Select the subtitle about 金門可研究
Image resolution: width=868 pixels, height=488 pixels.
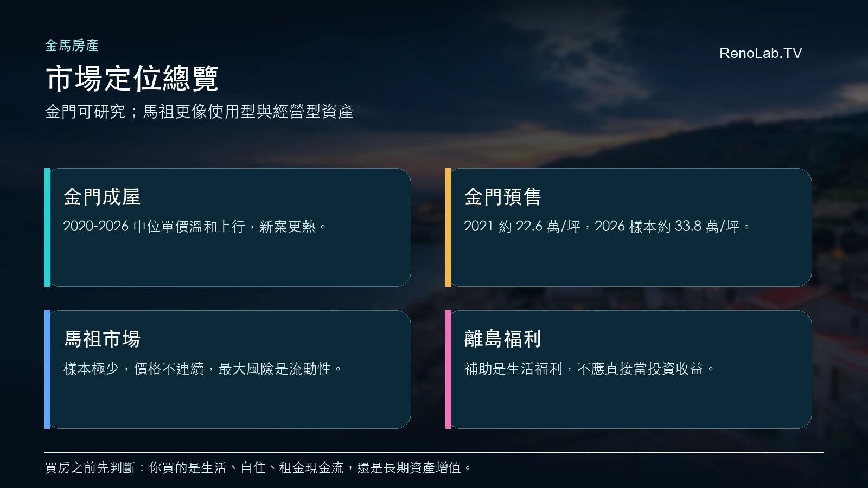point(199,112)
